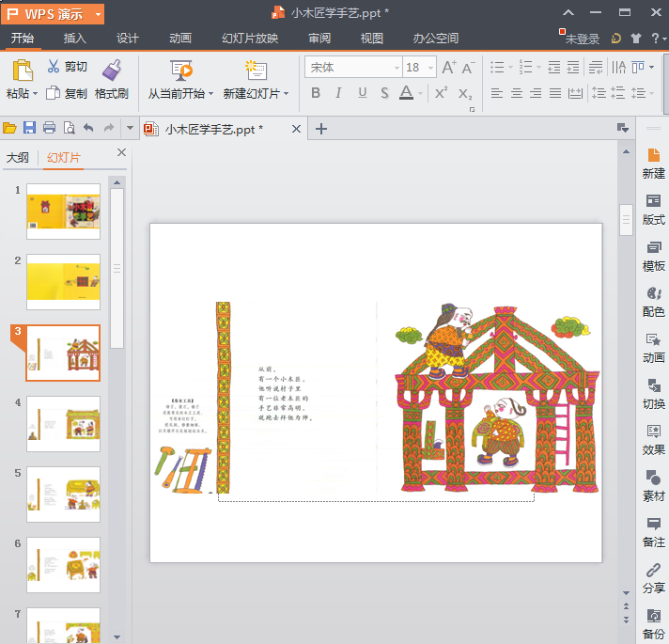Open 配色 color scheme panel
Screen dimensions: 669x644
click(653, 302)
